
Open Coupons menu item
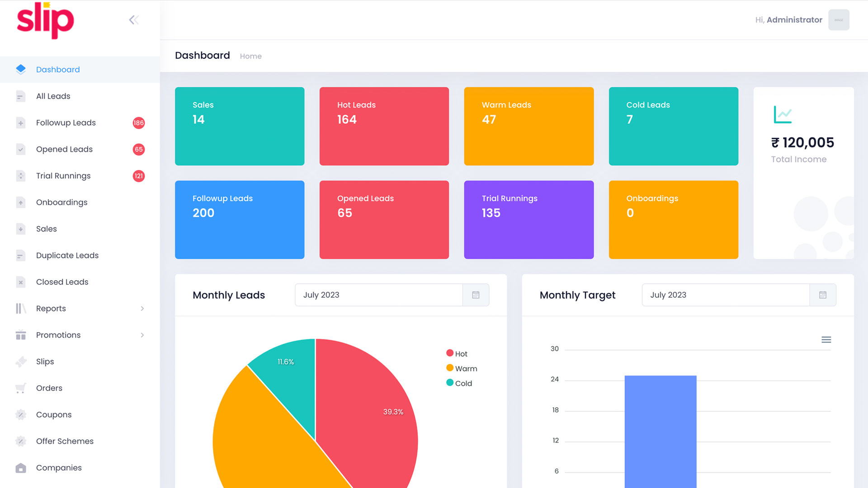coord(80,415)
